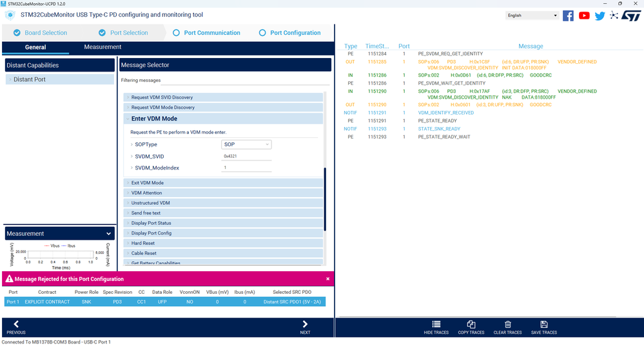Select the Port 1 row in table
The width and height of the screenshot is (644, 346).
[165, 302]
